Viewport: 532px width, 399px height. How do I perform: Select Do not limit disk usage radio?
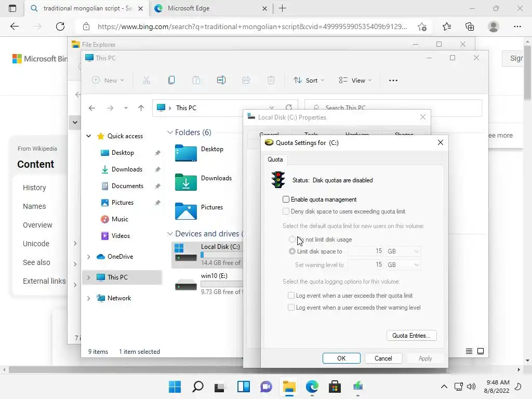pos(292,240)
